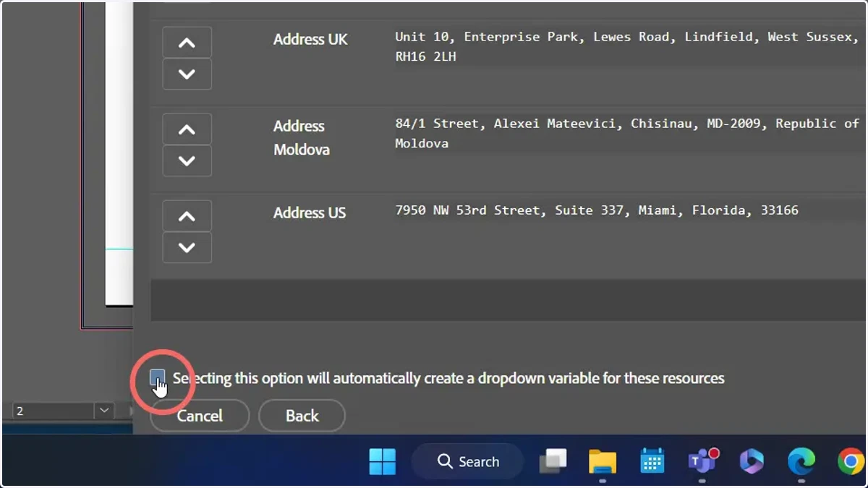Move Address Moldova row up
868x488 pixels.
point(187,129)
